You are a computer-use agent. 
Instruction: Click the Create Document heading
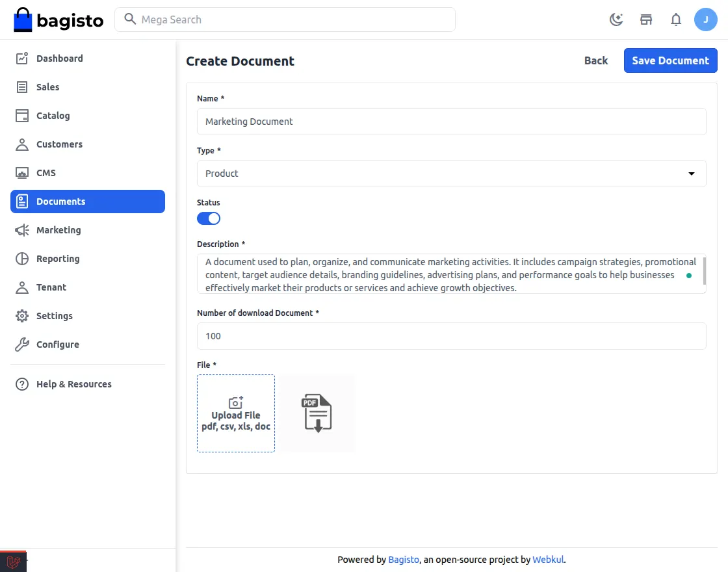(x=240, y=61)
